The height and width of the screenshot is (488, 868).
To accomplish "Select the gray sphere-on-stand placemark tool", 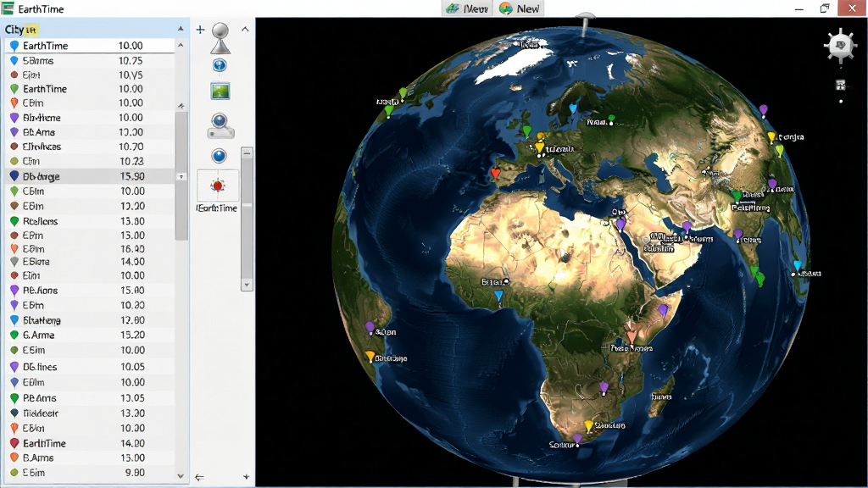I will pyautogui.click(x=220, y=38).
